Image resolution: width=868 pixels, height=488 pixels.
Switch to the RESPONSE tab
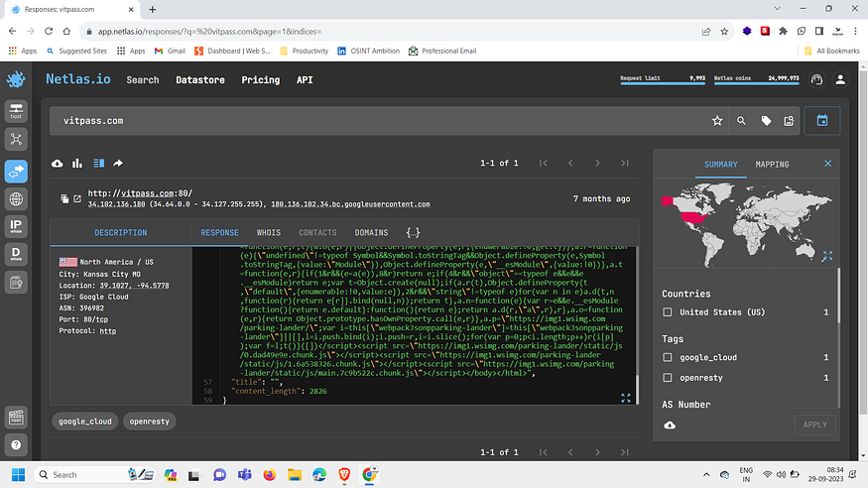[220, 232]
